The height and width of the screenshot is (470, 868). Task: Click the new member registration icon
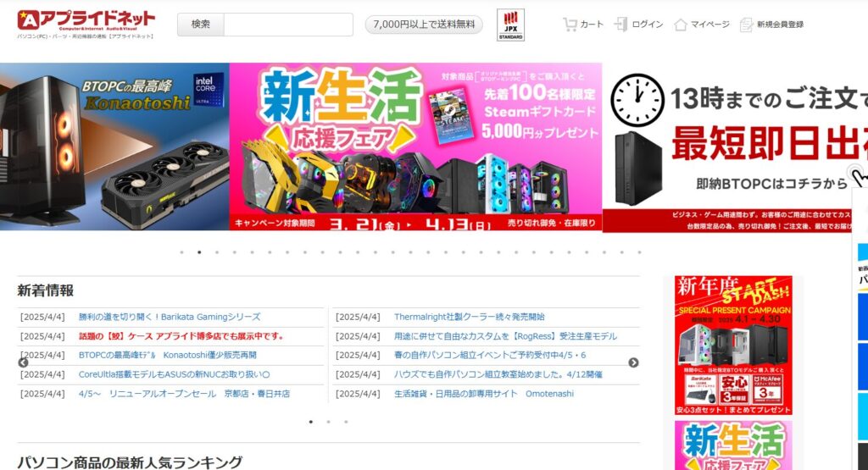[746, 25]
